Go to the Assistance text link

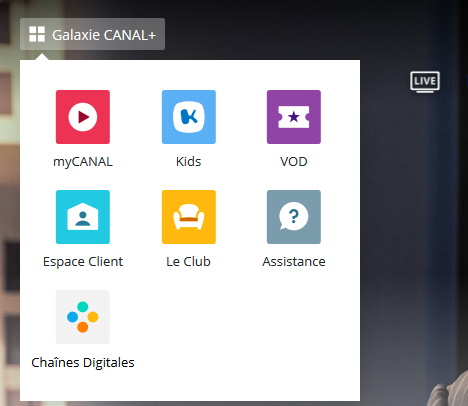coord(294,262)
